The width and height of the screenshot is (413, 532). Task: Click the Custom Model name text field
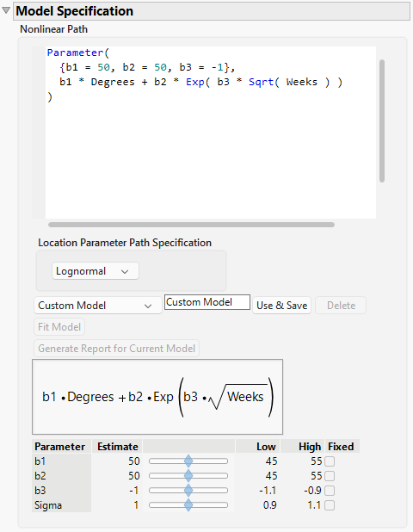coord(207,302)
